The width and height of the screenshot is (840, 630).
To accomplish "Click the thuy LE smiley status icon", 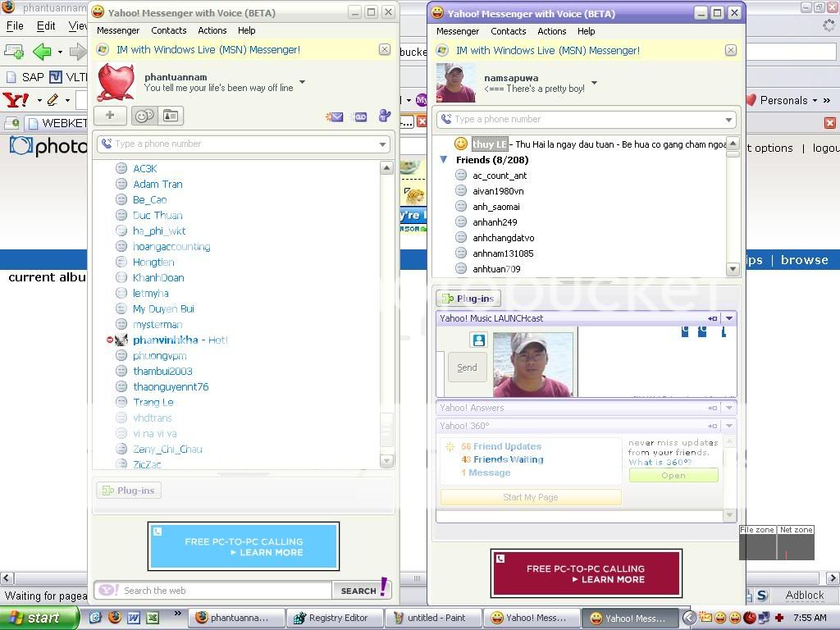I will (x=461, y=144).
